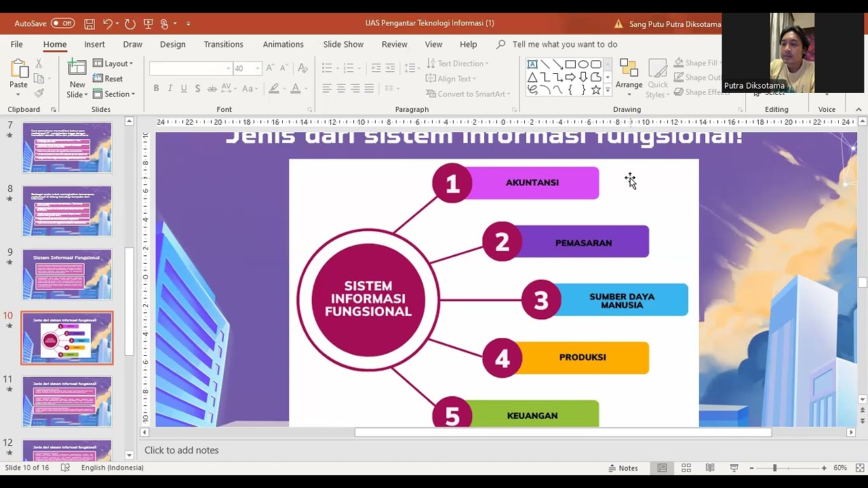Toggle the AutoSave switch

62,23
